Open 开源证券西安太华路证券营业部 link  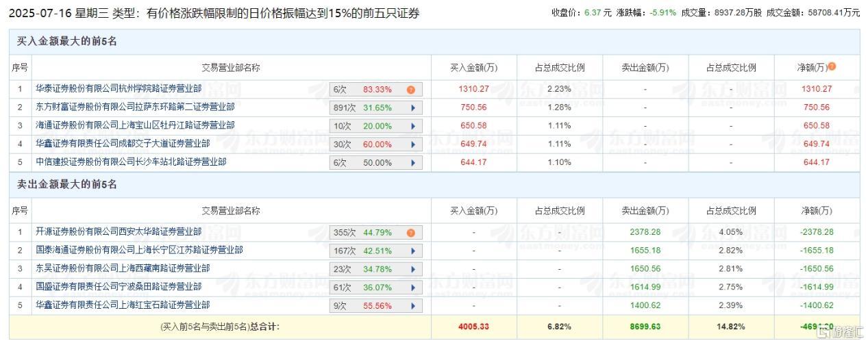click(119, 232)
